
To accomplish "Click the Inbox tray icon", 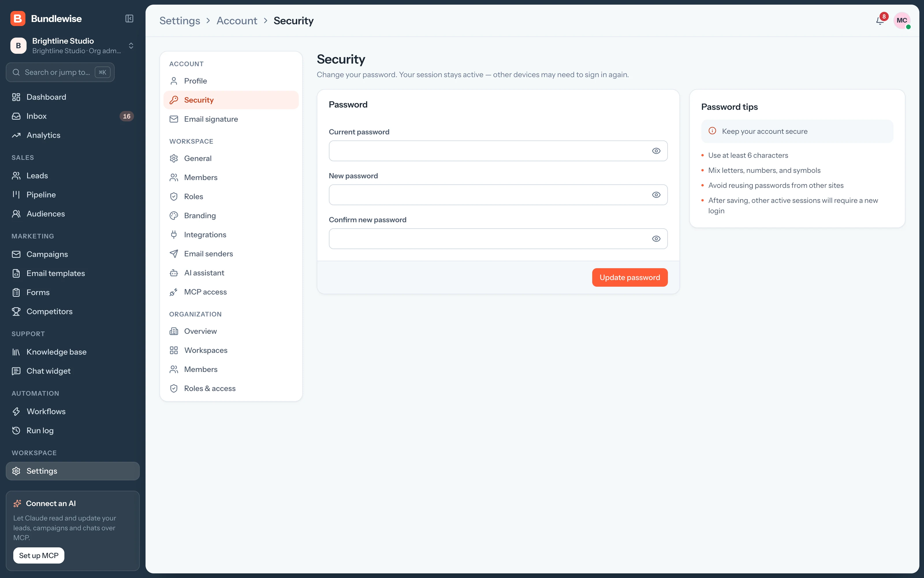I will click(x=16, y=116).
